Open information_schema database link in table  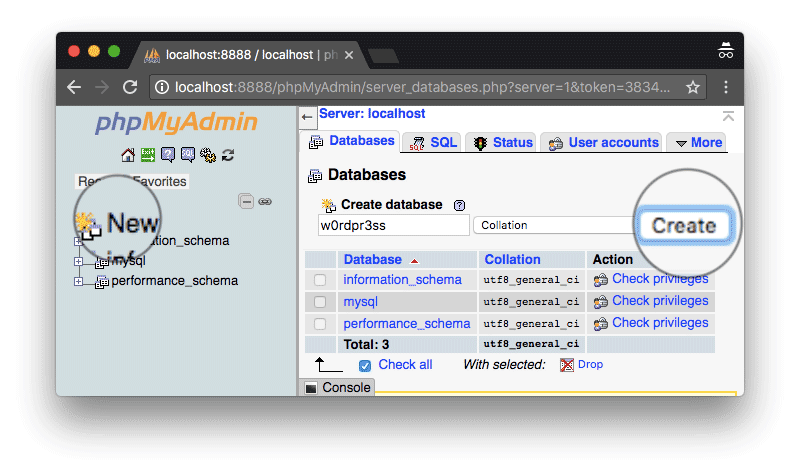(402, 280)
